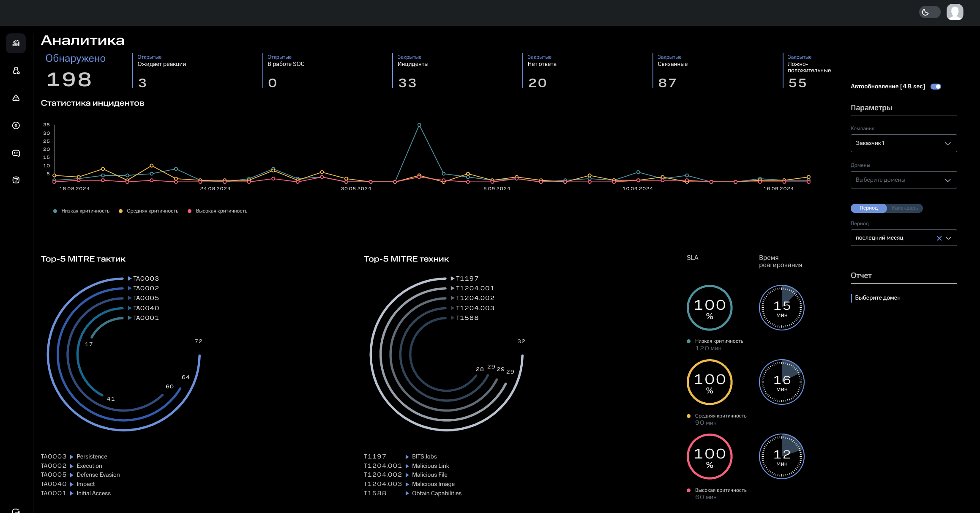Expand the Период dropdown arrow
This screenshot has height=513, width=980.
949,238
